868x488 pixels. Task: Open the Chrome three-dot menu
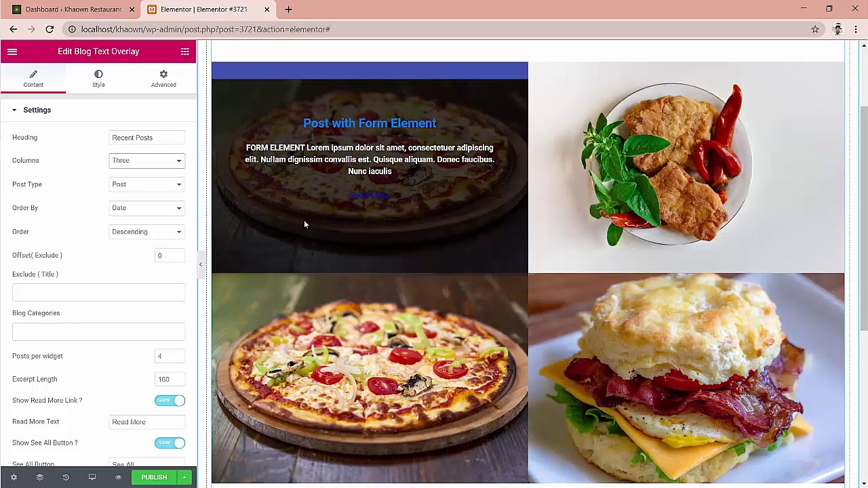pos(856,29)
